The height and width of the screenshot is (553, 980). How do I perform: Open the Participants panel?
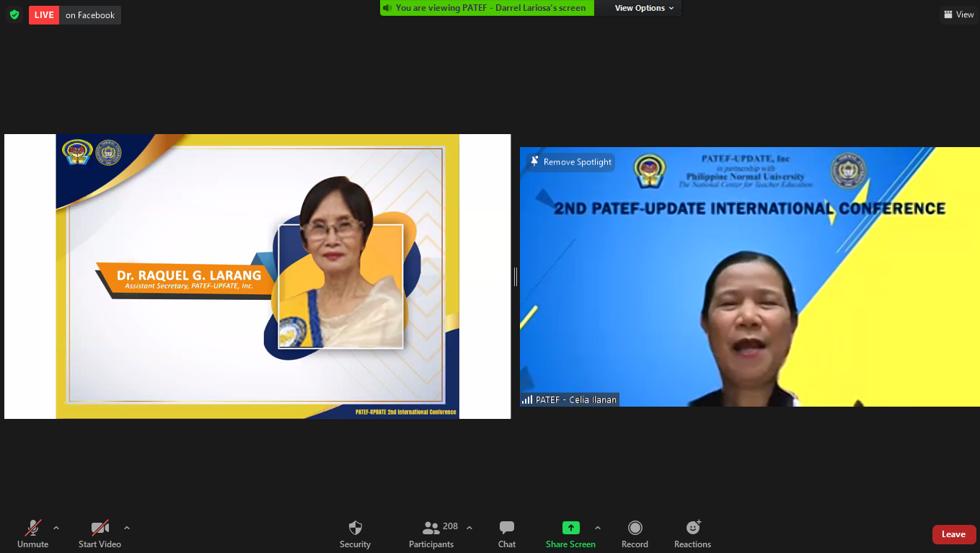431,534
